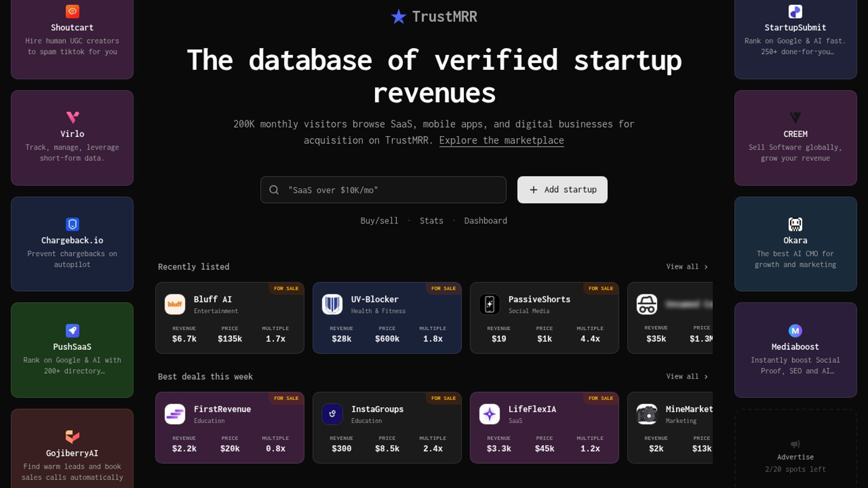Click the GojiberryAI sponsor title

coord(72,453)
